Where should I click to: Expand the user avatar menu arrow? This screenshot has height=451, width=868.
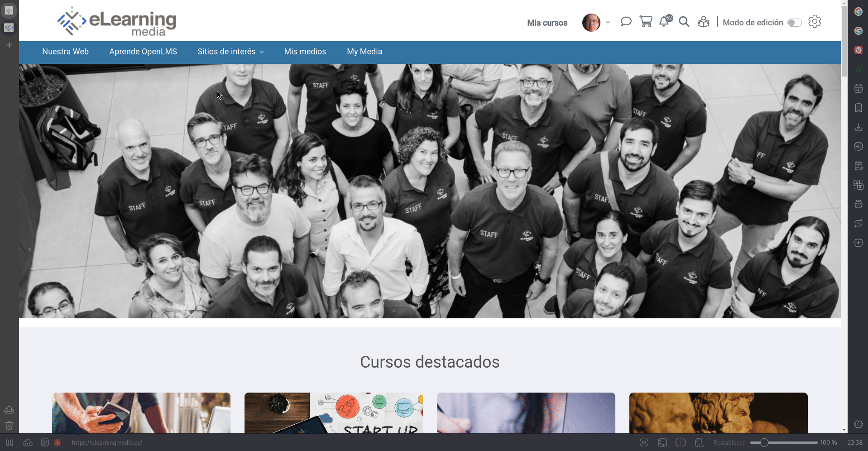click(x=608, y=22)
